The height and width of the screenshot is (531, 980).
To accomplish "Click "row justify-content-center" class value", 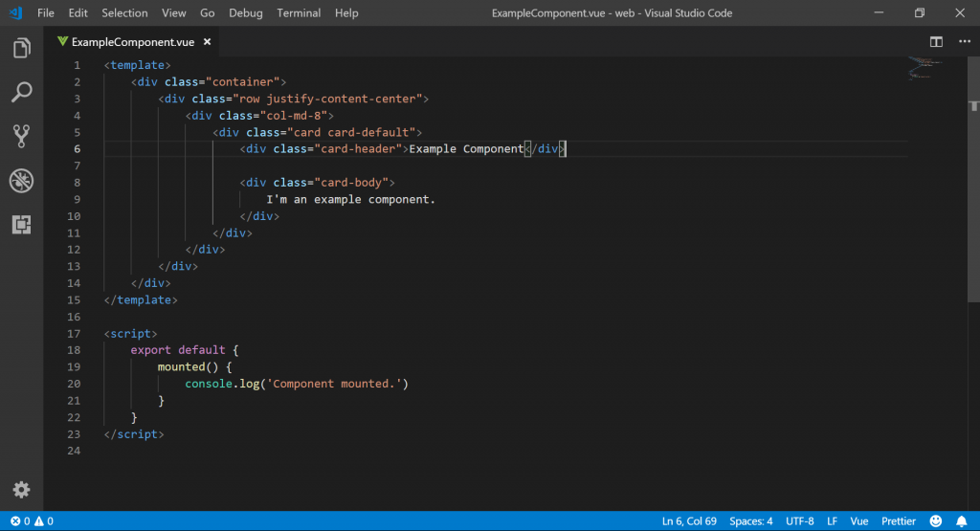I will tap(327, 99).
